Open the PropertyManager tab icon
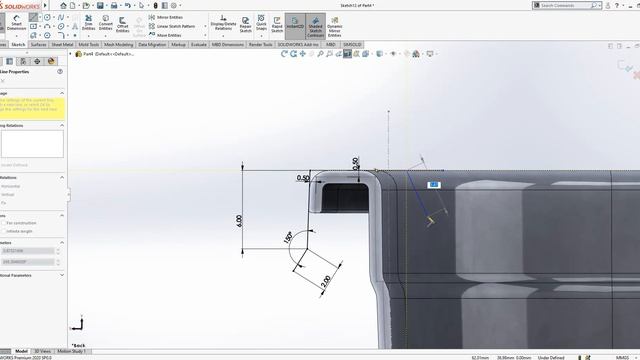This screenshot has height=360, width=640. [x=9, y=61]
